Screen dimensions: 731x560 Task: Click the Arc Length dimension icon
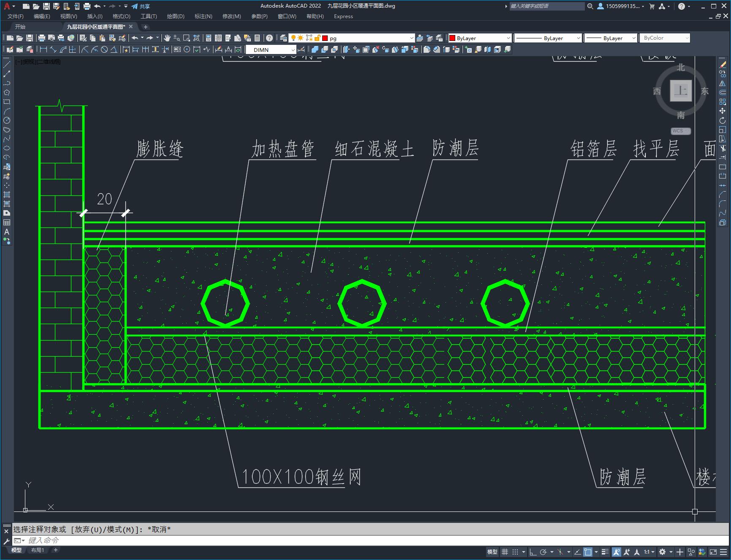(63, 49)
